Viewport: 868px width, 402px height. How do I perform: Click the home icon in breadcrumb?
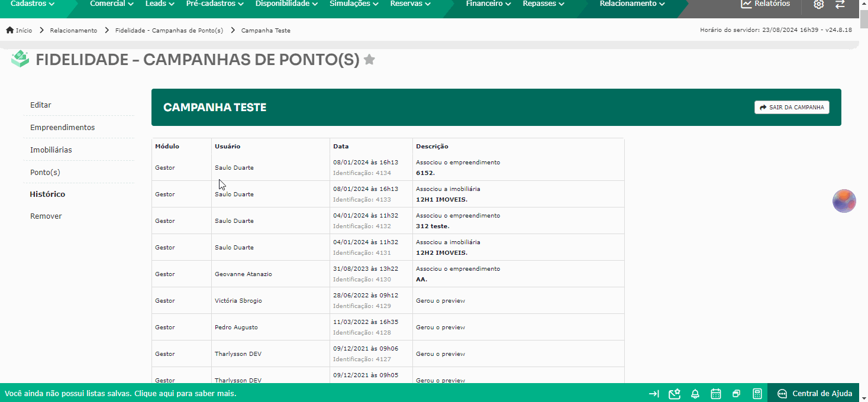[9, 30]
